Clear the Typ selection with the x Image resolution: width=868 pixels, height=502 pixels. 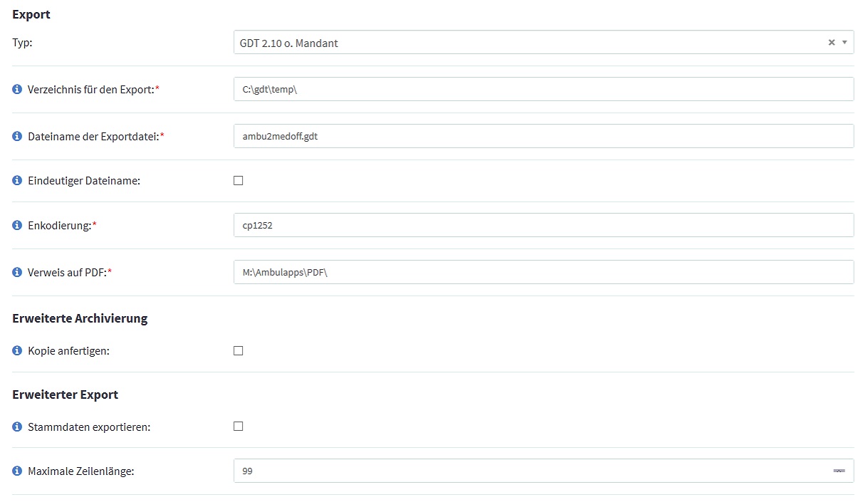pyautogui.click(x=831, y=43)
